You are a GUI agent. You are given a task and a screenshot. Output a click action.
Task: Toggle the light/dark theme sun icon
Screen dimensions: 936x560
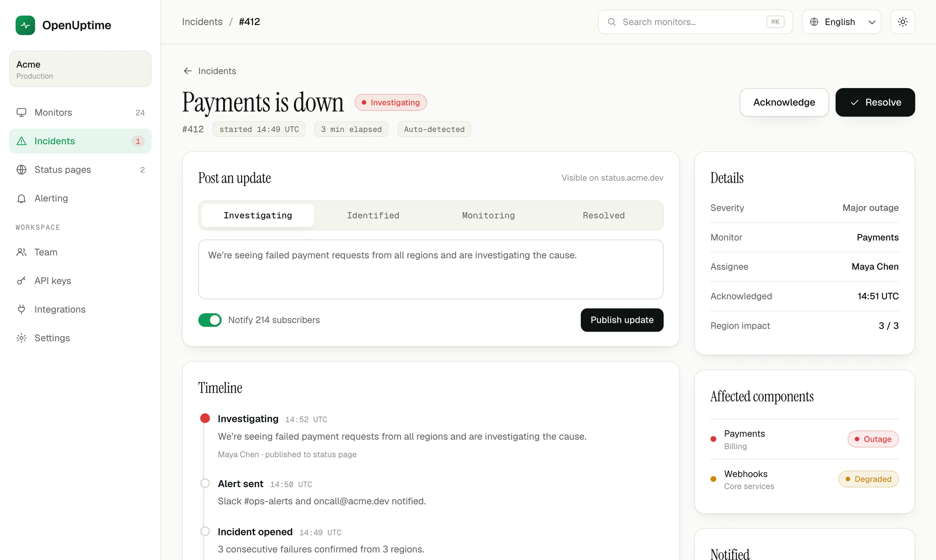(x=902, y=22)
